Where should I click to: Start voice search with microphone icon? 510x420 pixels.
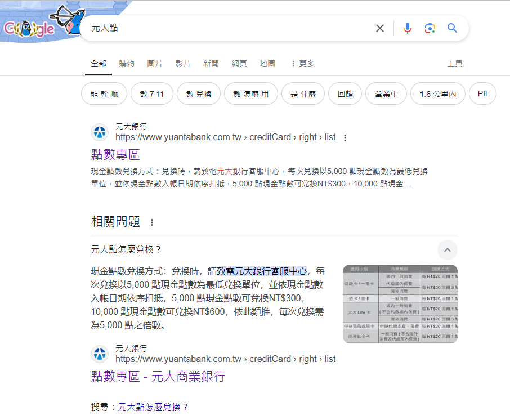pos(408,28)
